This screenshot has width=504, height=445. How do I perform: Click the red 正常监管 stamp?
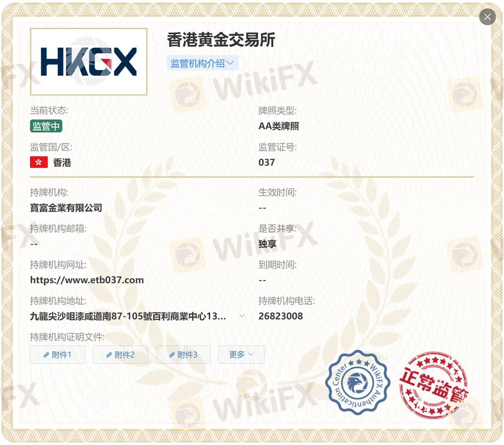[434, 385]
